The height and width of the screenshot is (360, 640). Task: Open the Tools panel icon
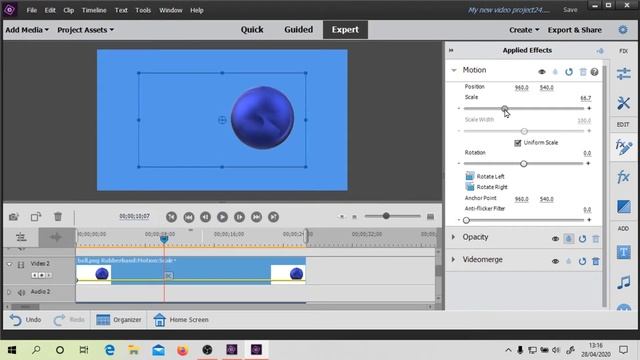pyautogui.click(x=623, y=103)
